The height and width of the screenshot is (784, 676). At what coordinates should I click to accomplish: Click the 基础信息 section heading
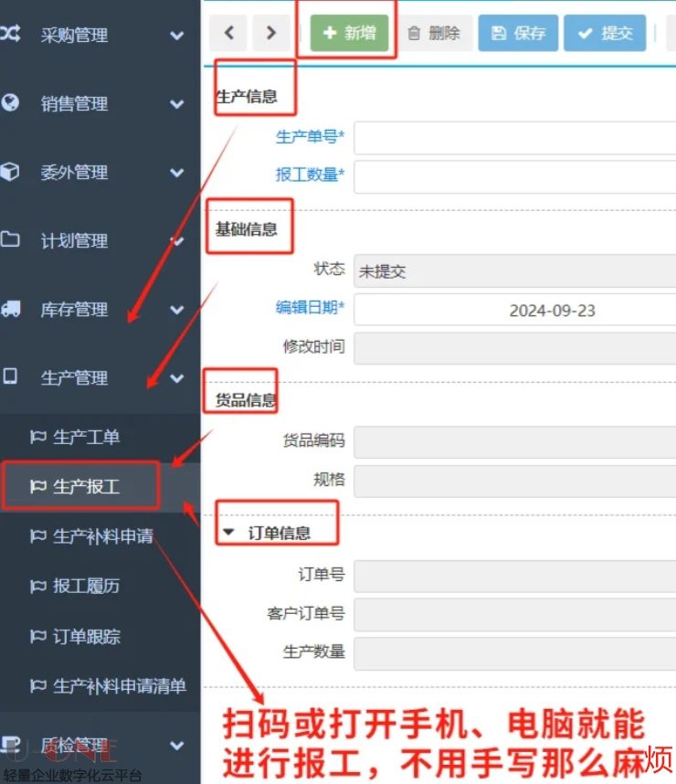(x=247, y=229)
